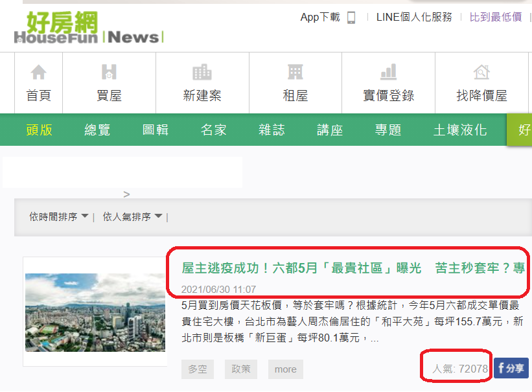532x392 pixels.
Task: Share article with the Facebook 分享 button
Action: click(511, 368)
